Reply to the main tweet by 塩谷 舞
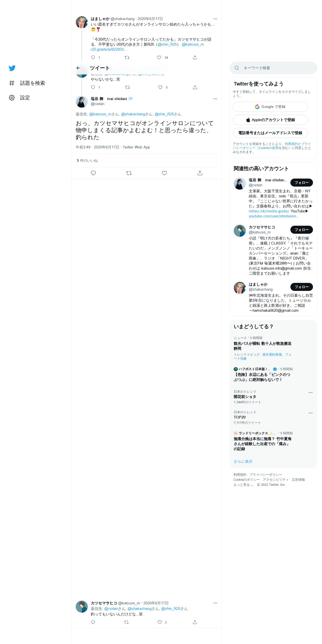Image resolution: width=322 pixels, height=644 pixels. (93, 173)
